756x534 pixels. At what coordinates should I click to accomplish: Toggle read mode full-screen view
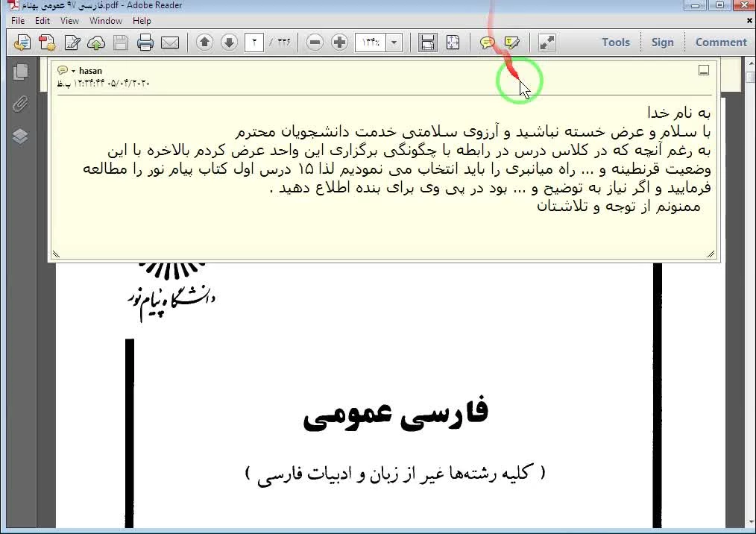click(x=546, y=43)
